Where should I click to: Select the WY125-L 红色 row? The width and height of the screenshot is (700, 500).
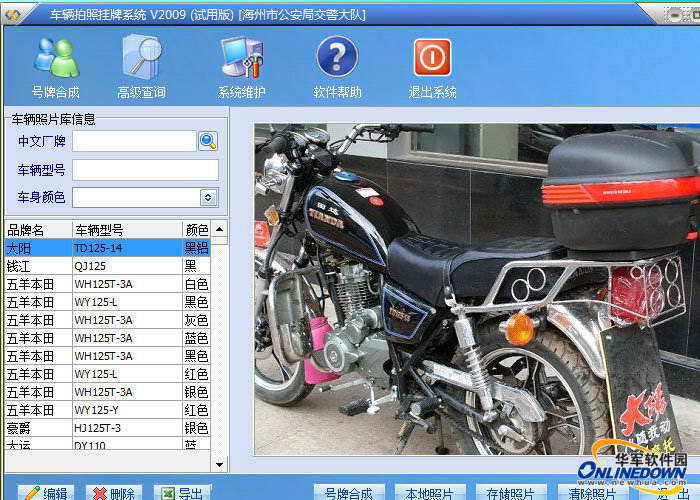[x=108, y=374]
